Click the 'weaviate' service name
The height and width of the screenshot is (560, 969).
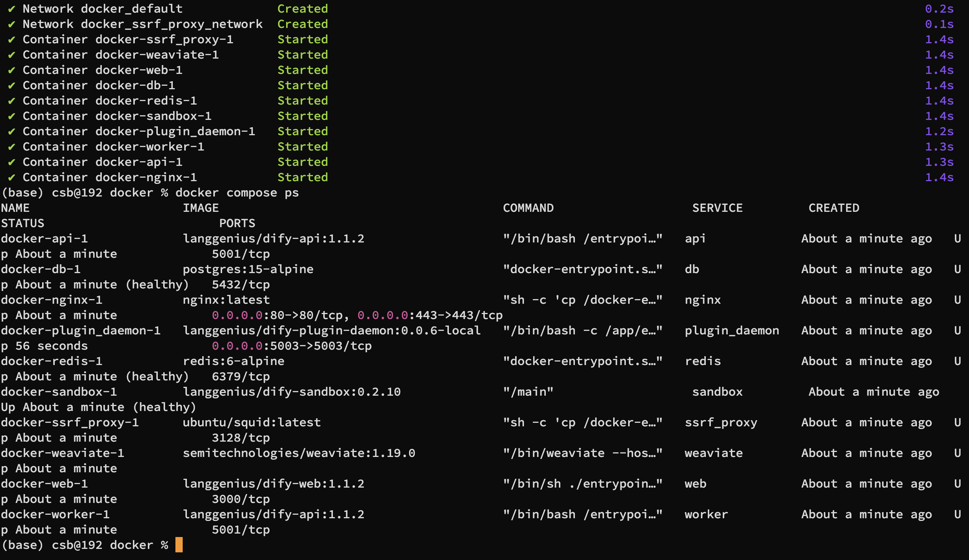click(714, 453)
